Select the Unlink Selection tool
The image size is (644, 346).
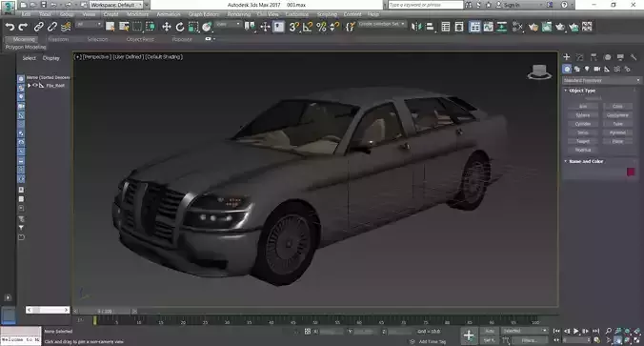click(x=52, y=27)
